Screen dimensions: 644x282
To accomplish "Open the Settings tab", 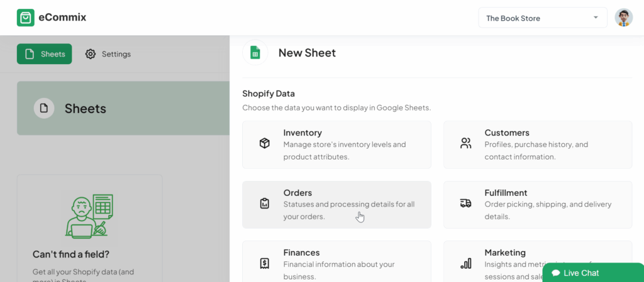I will [x=108, y=54].
